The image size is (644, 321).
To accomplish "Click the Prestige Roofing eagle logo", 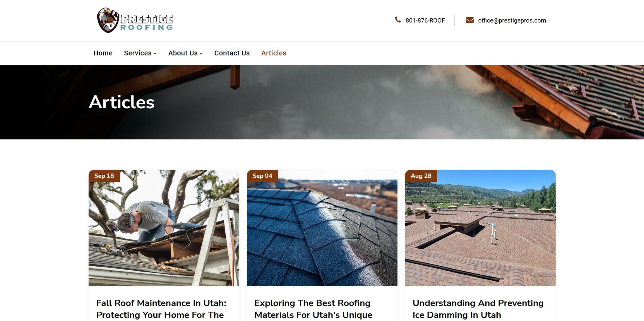I will tap(135, 20).
